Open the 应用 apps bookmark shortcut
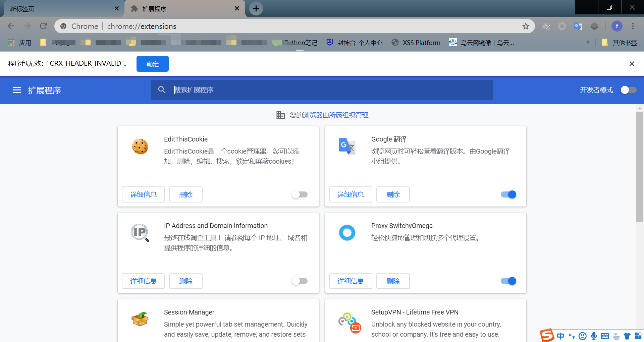Image resolution: width=644 pixels, height=342 pixels. point(19,43)
